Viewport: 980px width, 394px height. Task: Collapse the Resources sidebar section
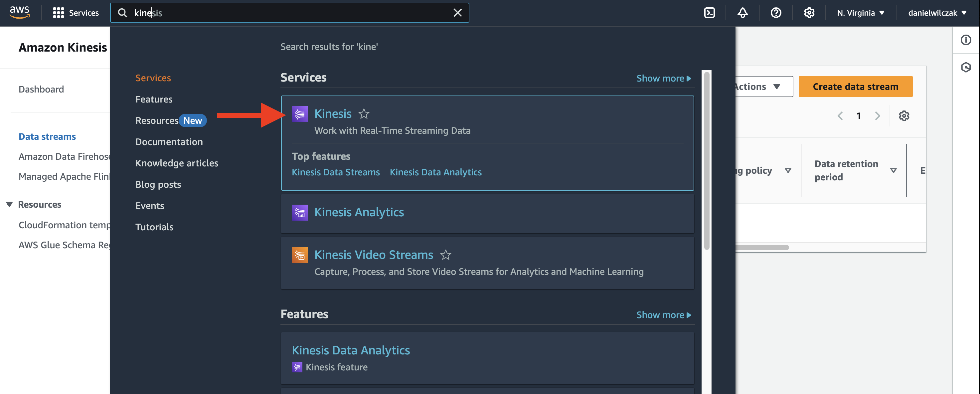(x=10, y=204)
